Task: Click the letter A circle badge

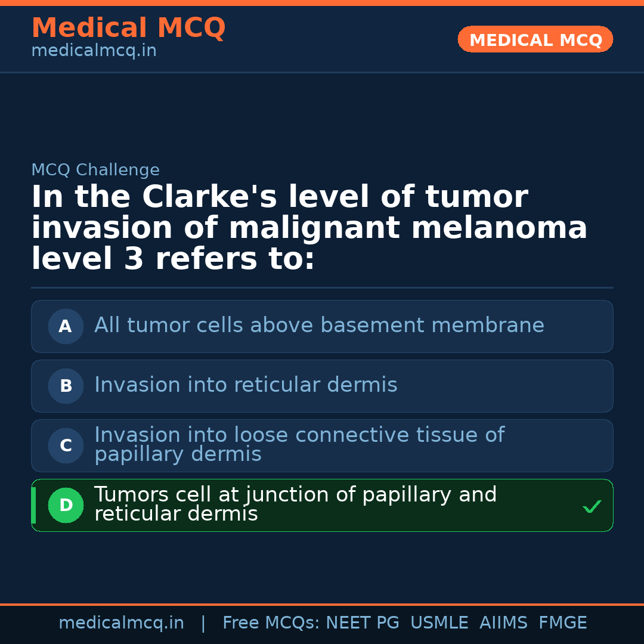Action: [66, 326]
